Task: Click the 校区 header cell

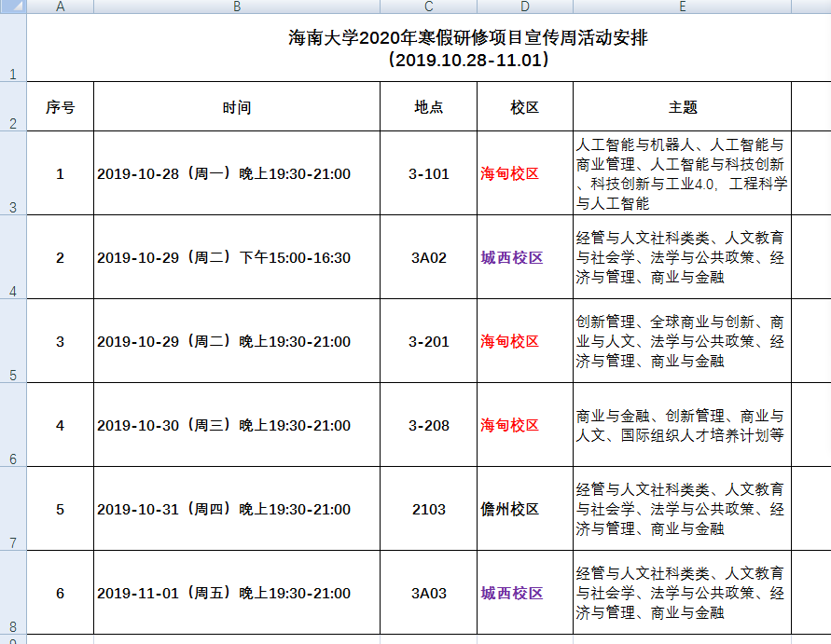Action: point(525,106)
